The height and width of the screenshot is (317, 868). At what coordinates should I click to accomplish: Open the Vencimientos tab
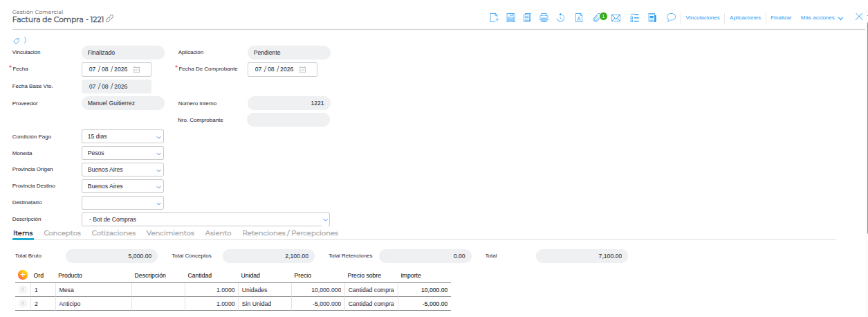(170, 233)
